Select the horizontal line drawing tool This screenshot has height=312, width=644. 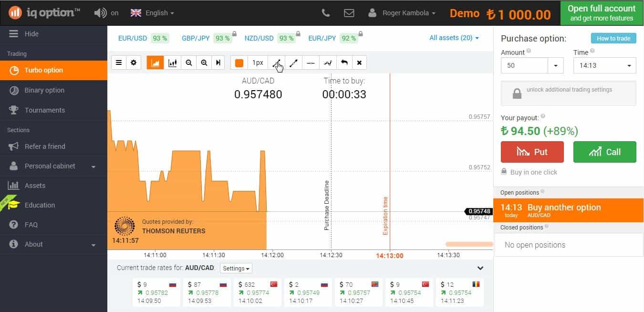311,62
